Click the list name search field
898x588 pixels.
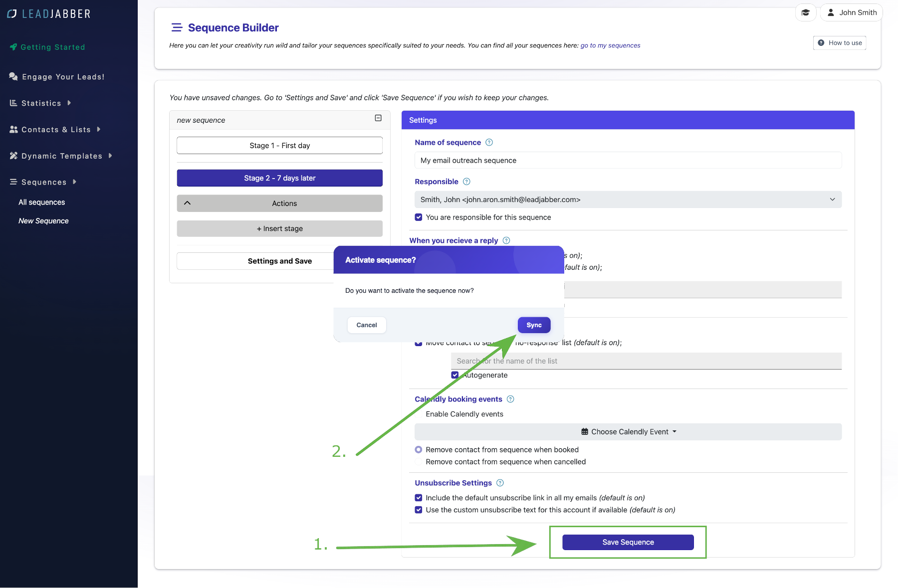[646, 361]
